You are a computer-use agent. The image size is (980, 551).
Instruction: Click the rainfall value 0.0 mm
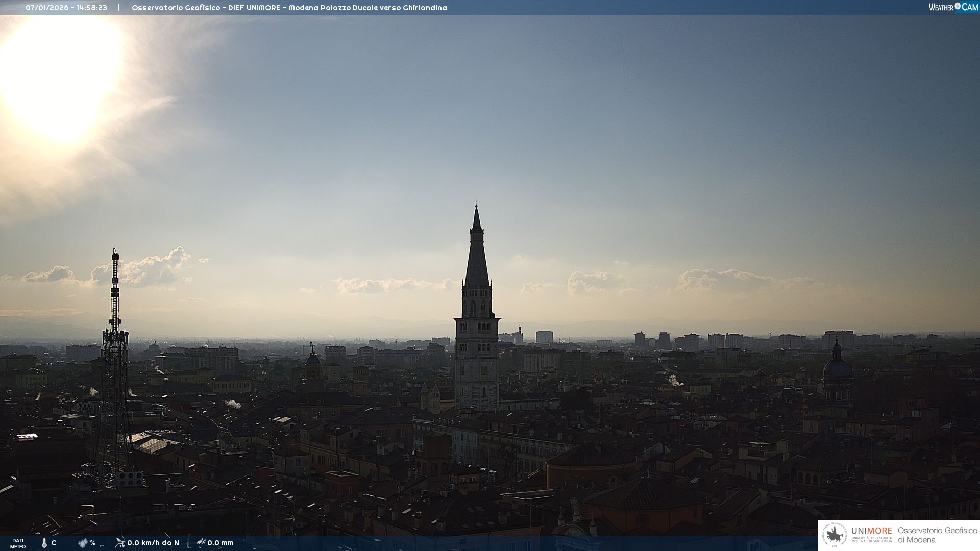(220, 543)
